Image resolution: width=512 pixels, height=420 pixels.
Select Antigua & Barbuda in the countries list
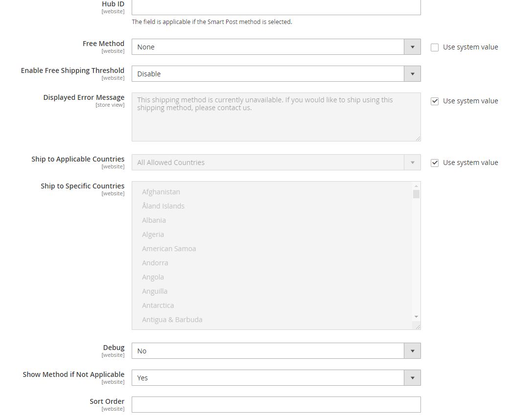172,319
